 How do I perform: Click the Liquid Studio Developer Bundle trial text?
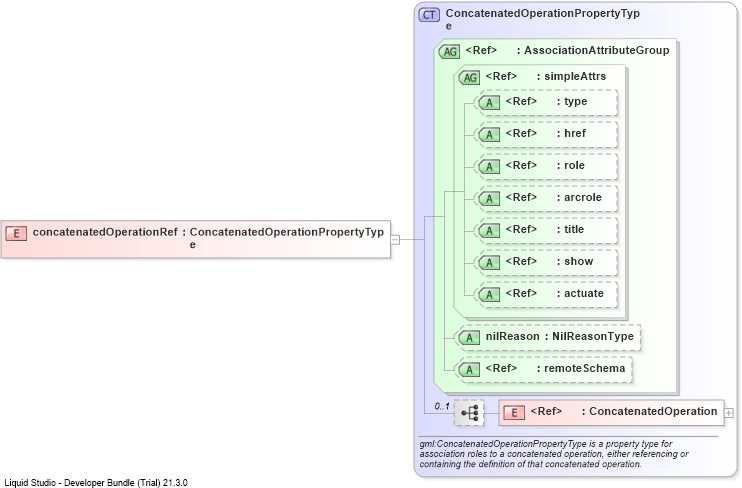tap(96, 483)
